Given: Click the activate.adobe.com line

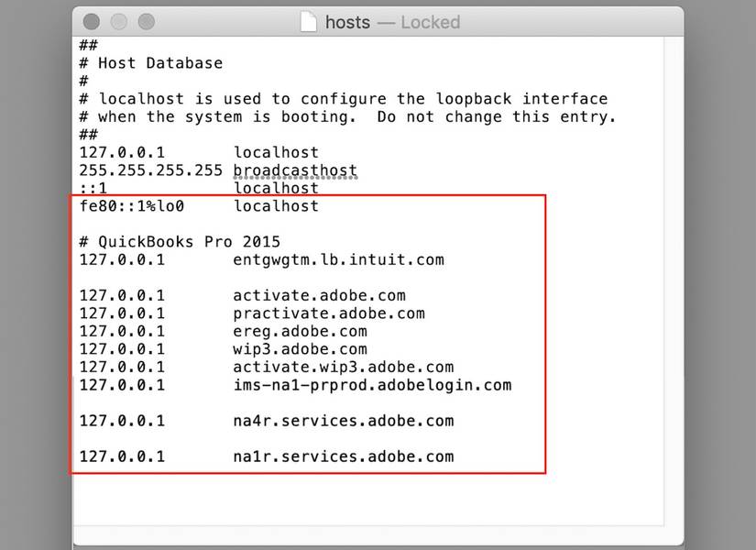Looking at the screenshot, I should (266, 295).
